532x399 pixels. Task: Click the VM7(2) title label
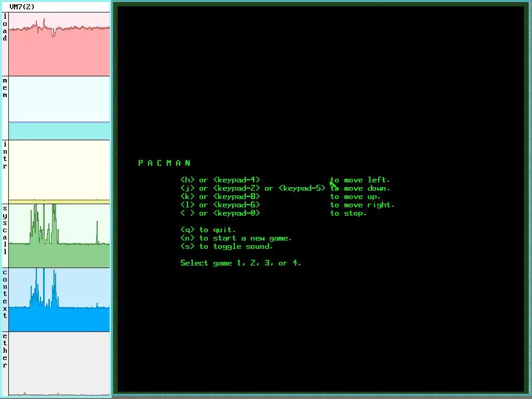(22, 7)
